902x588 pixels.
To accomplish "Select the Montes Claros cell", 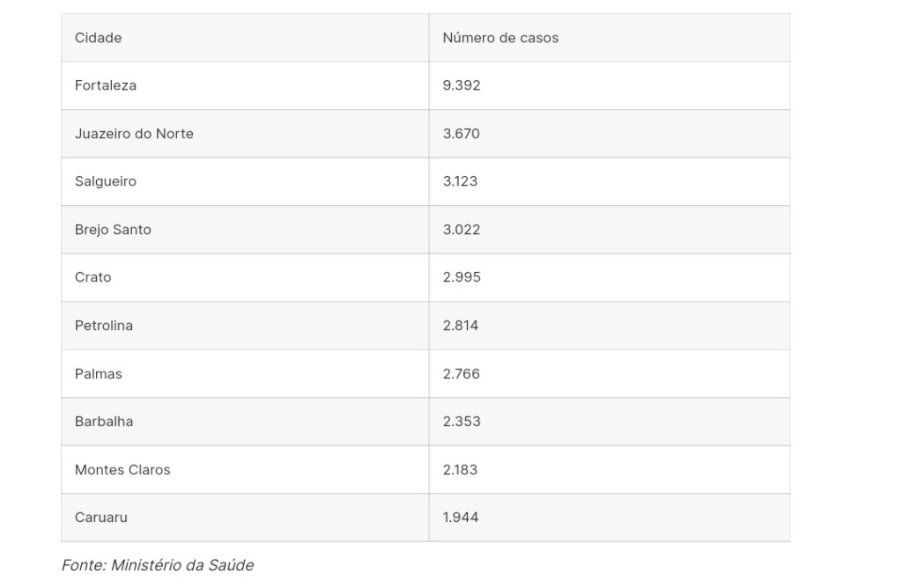I will pyautogui.click(x=122, y=470).
